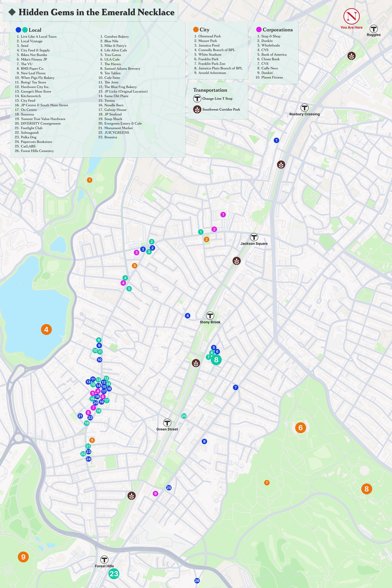Click the large teal 23 Brassica marker
Viewport: 392px width, 588px height.
coord(114,574)
